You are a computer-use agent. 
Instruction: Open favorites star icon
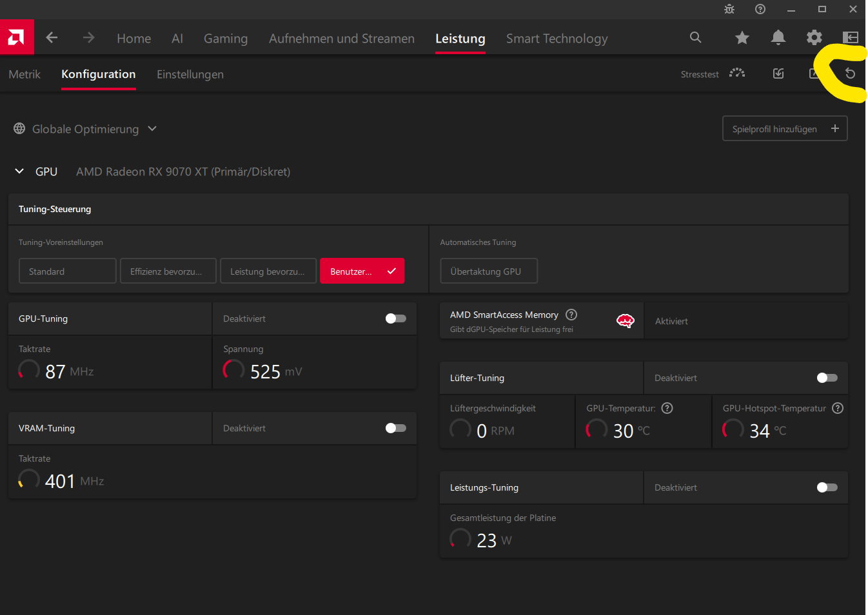point(742,38)
